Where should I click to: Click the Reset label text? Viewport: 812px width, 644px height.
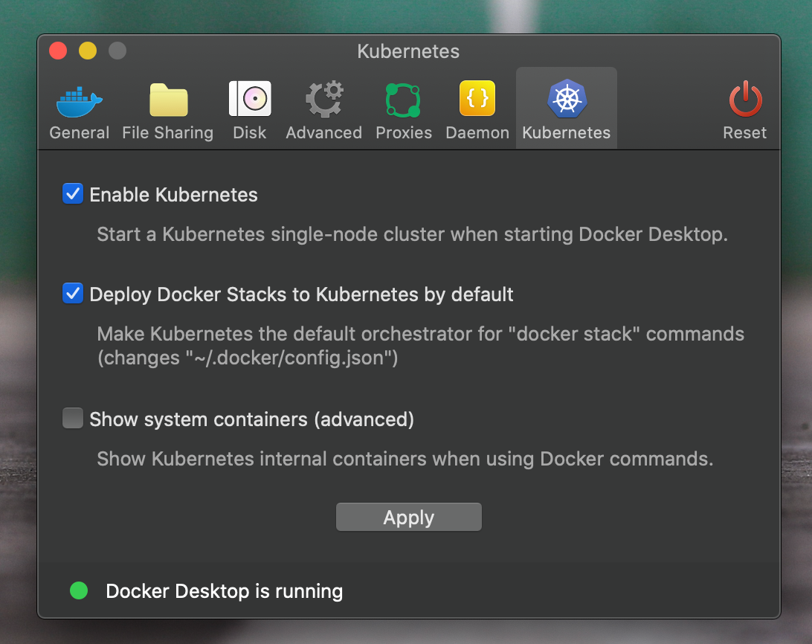click(x=744, y=132)
